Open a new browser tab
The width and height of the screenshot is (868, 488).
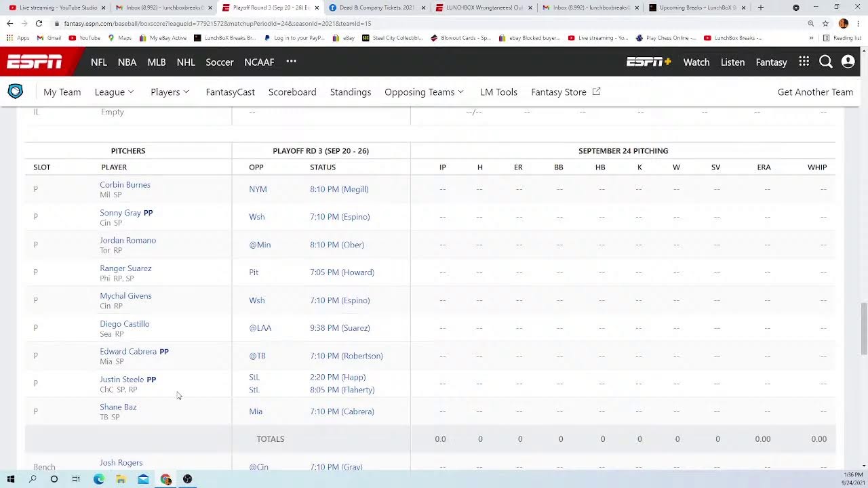click(761, 7)
